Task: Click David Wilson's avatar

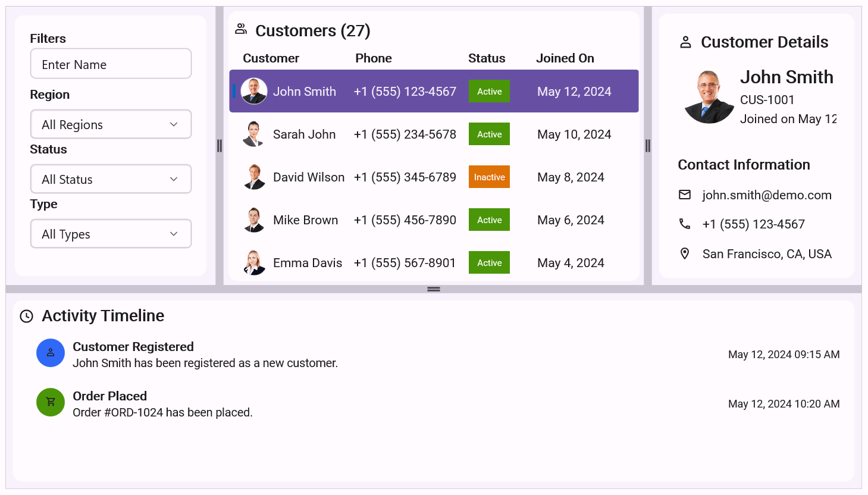Action: (254, 177)
